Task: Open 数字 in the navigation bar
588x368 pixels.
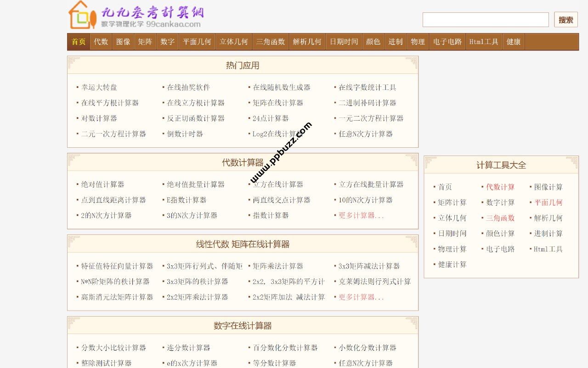Action: (x=168, y=42)
